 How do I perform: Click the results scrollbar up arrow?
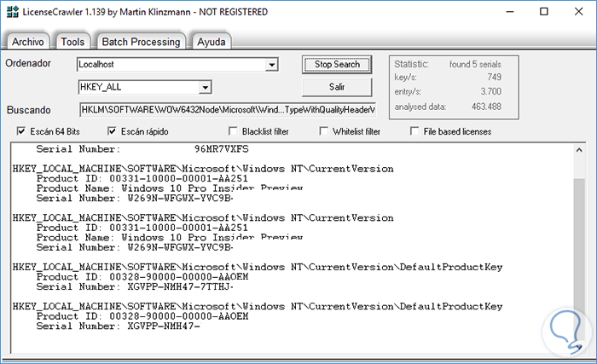tap(580, 152)
